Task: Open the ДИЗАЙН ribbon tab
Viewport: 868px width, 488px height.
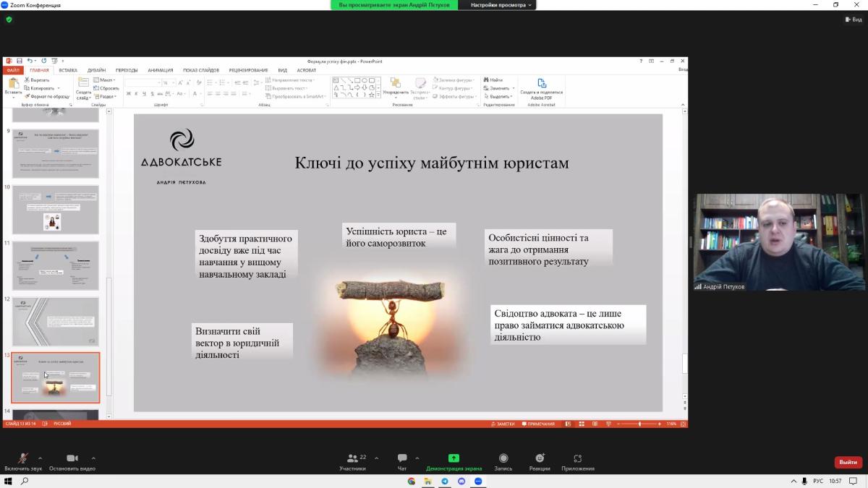Action: click(96, 70)
